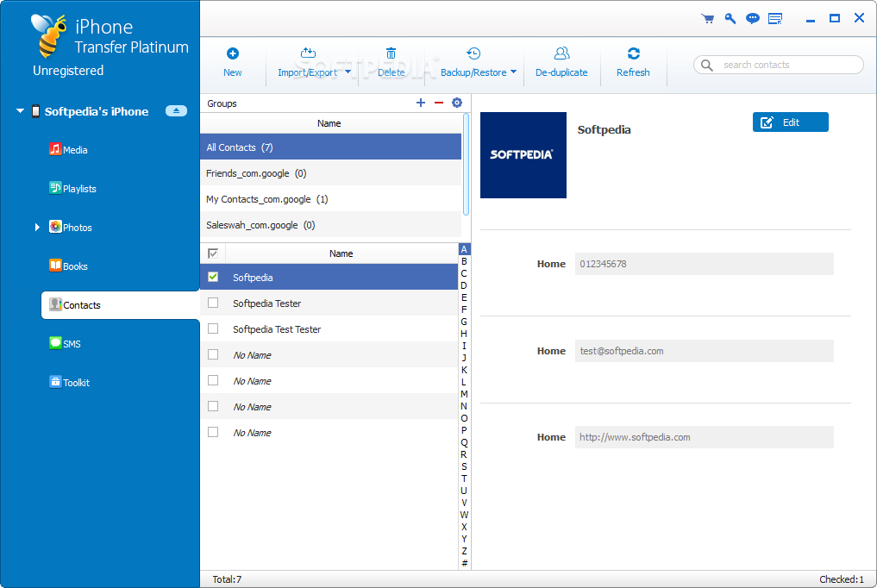
Task: Open group settings gear icon
Action: [x=457, y=103]
